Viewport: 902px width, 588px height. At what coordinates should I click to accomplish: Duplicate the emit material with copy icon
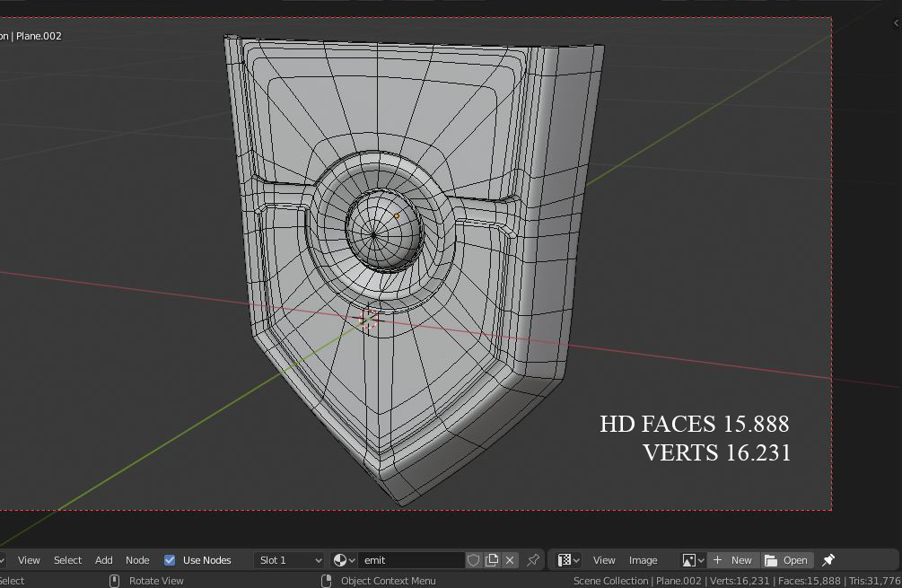[x=492, y=560]
